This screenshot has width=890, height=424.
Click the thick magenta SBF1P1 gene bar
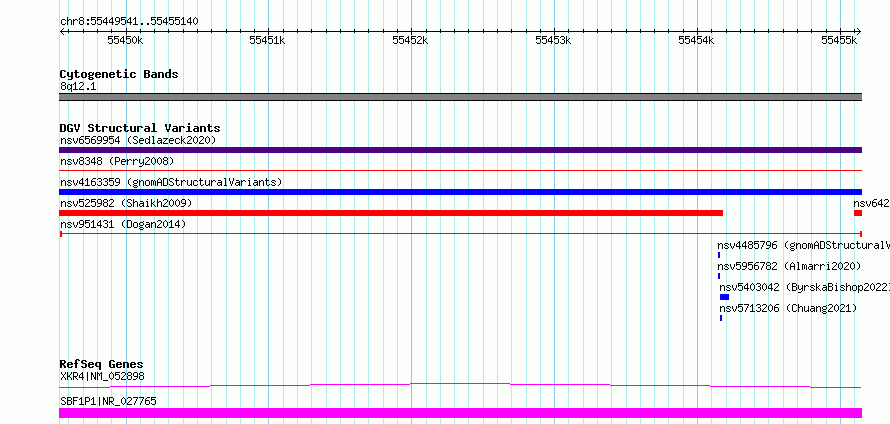pos(460,413)
